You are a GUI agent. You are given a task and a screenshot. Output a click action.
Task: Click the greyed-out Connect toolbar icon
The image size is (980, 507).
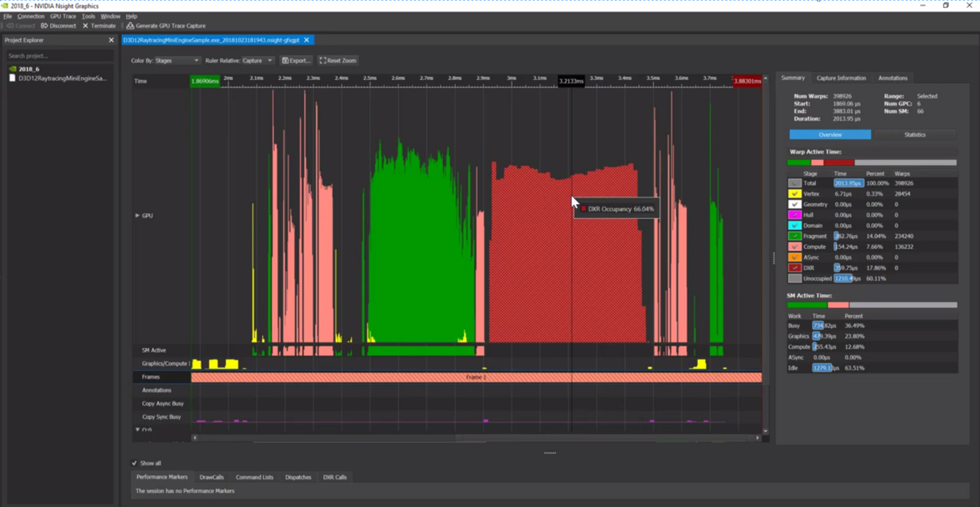[x=10, y=26]
